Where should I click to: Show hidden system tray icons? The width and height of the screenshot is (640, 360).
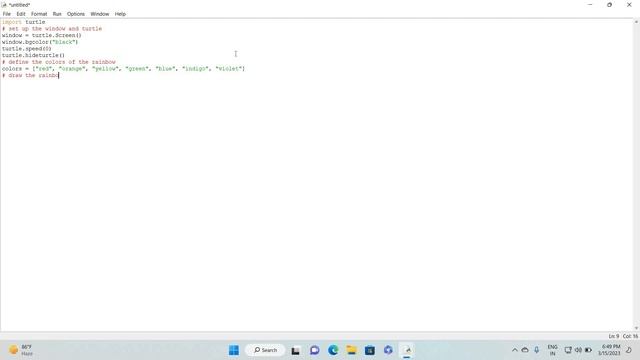coord(515,350)
